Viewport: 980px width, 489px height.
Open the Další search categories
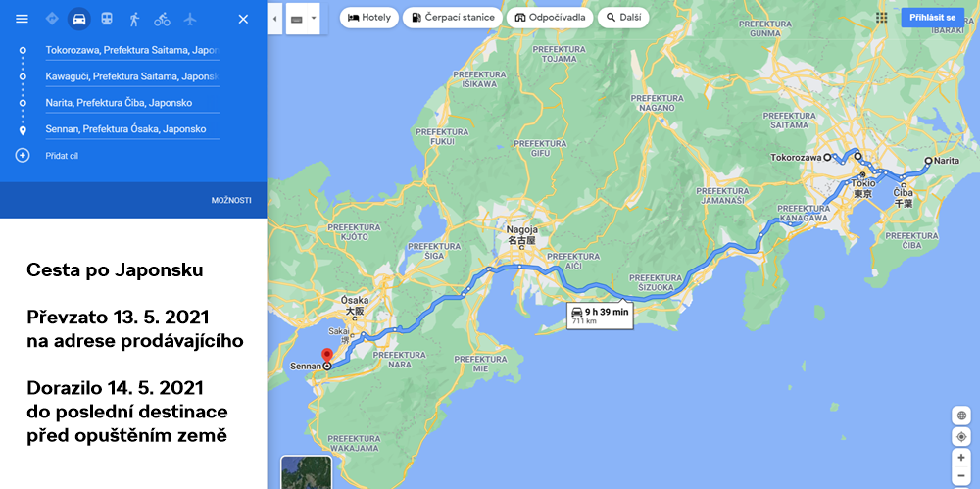click(x=623, y=18)
